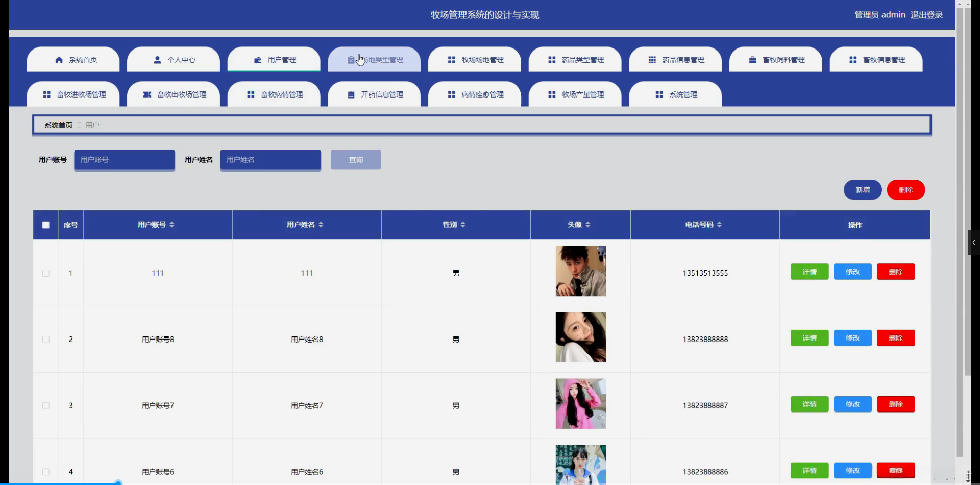Sort the table by 性别 column arrows
The height and width of the screenshot is (485, 980).
[x=463, y=225]
